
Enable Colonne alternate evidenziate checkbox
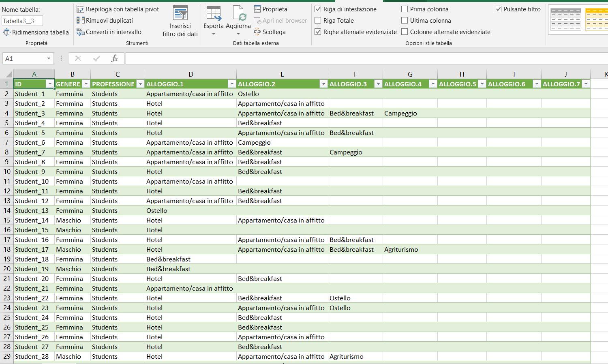(405, 32)
